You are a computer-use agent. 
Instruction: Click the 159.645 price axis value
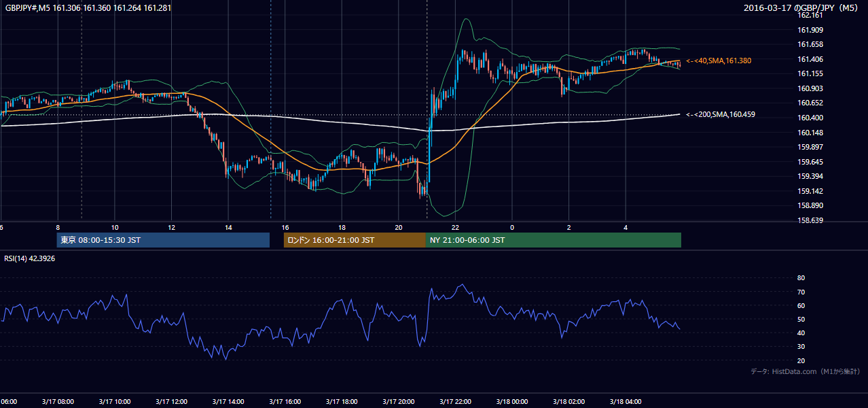tap(810, 162)
